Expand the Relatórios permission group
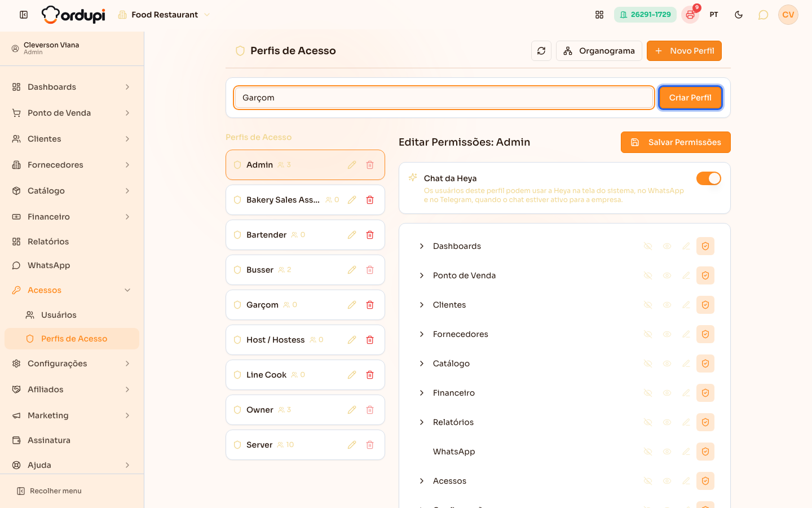This screenshot has width=812, height=508. [422, 422]
